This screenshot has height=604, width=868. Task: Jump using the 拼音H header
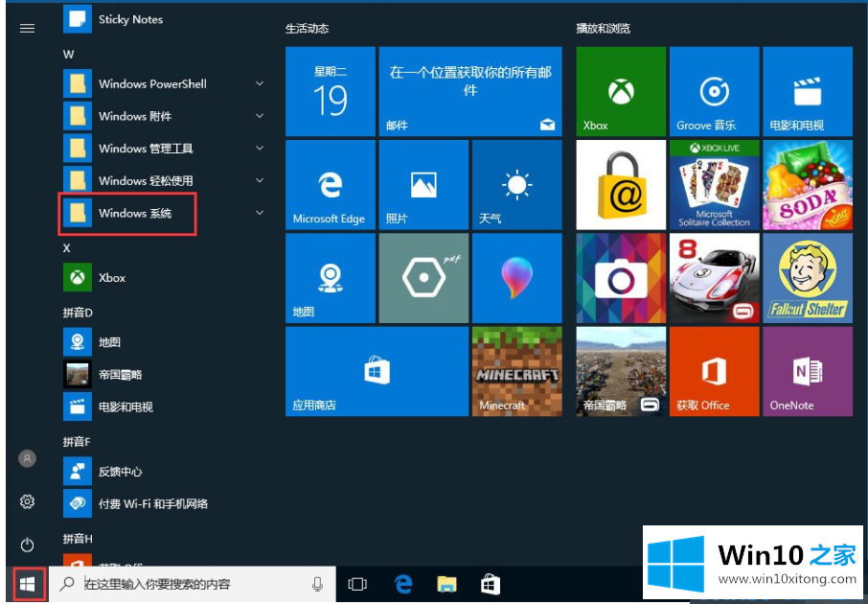pos(78,539)
